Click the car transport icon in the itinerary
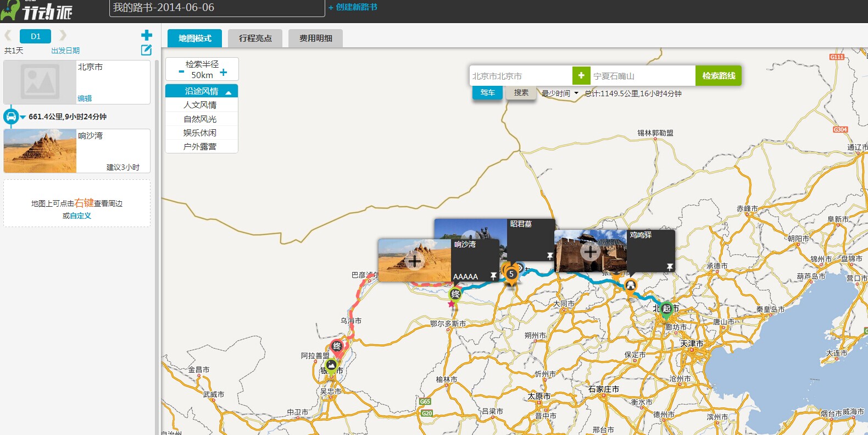 tap(11, 117)
